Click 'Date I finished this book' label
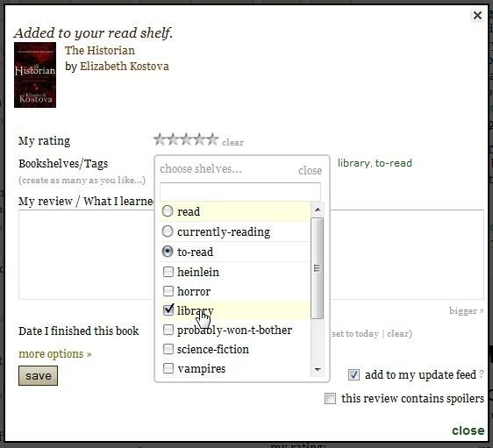Image resolution: width=493 pixels, height=448 pixels. point(79,331)
